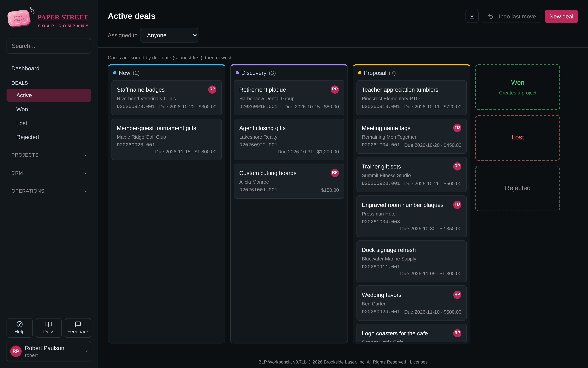This screenshot has width=588, height=368.
Task: Click the Paper Street soap logo
Action: [49, 18]
